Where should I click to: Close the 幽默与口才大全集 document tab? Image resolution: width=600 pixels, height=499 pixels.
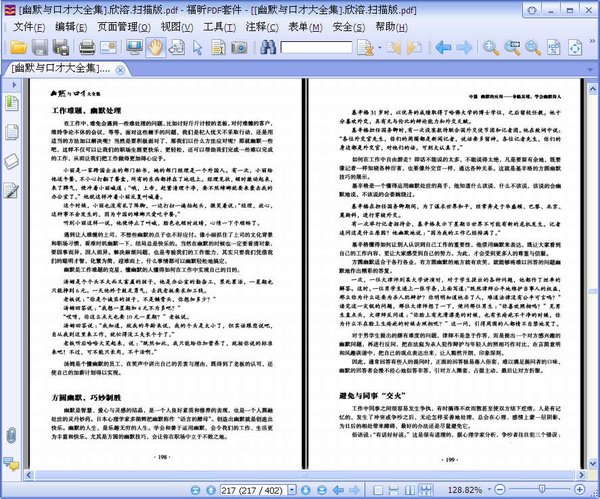120,70
